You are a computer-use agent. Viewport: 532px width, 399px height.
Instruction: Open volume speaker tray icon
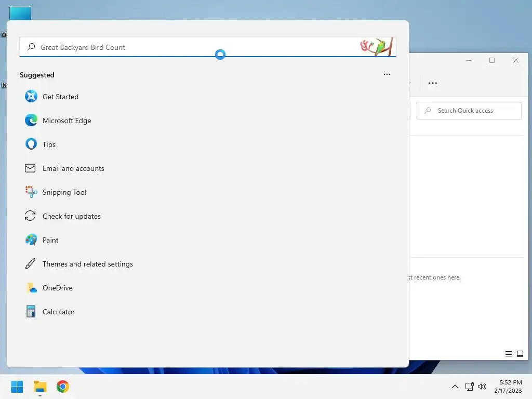point(482,387)
